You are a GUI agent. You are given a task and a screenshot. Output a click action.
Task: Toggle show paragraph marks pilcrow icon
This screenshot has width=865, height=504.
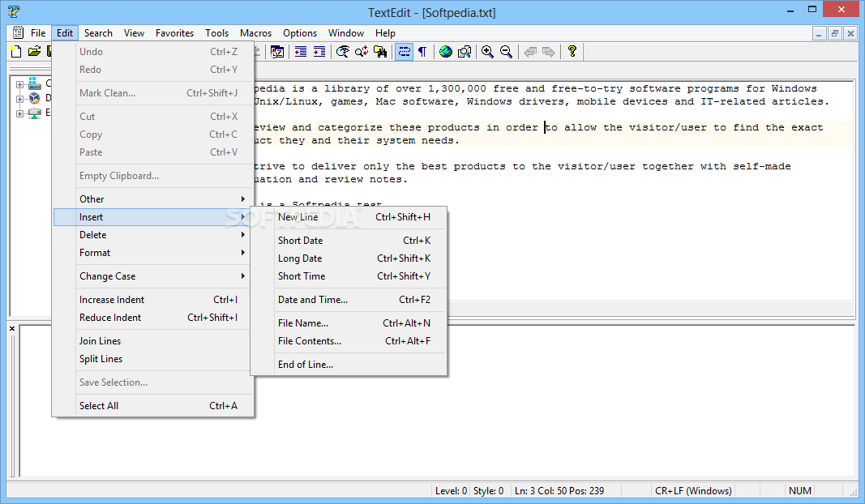(422, 52)
